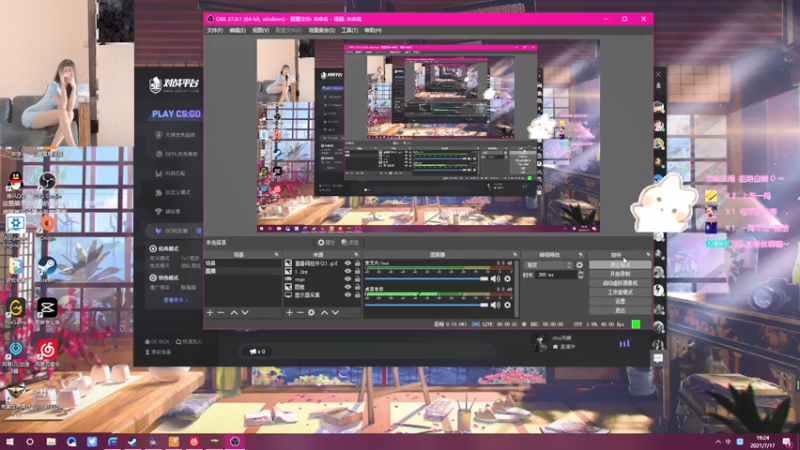Viewport: 800px width, 450px height.
Task: Open the Scene Collection menu in OBS
Action: click(321, 30)
